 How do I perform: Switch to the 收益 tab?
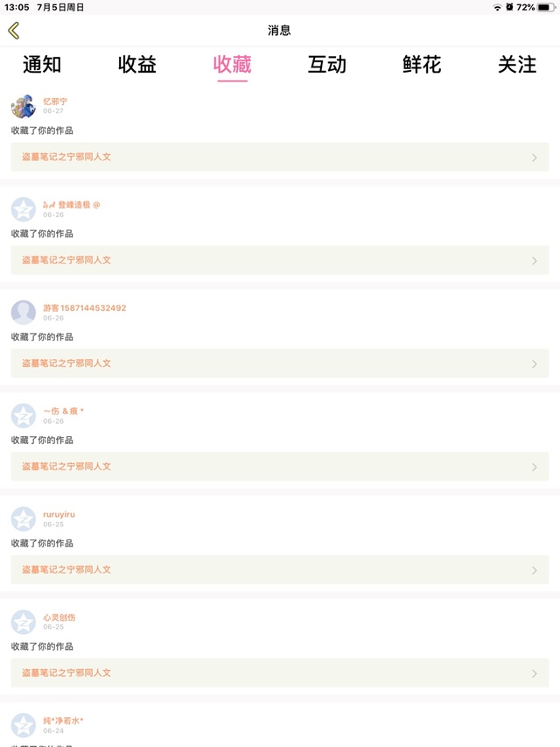click(x=137, y=64)
